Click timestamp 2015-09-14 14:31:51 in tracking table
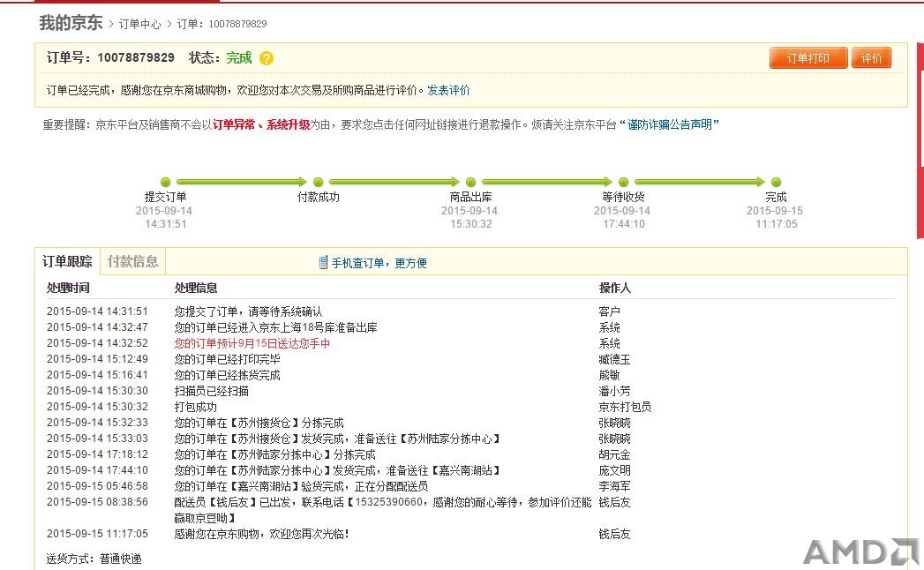This screenshot has width=924, height=570. coord(97,311)
